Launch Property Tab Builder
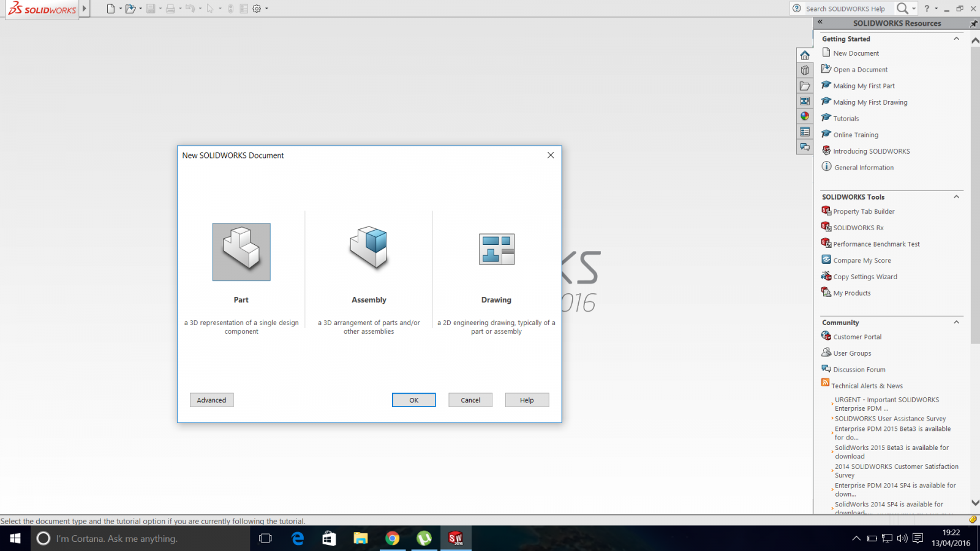The width and height of the screenshot is (980, 551). (x=864, y=212)
